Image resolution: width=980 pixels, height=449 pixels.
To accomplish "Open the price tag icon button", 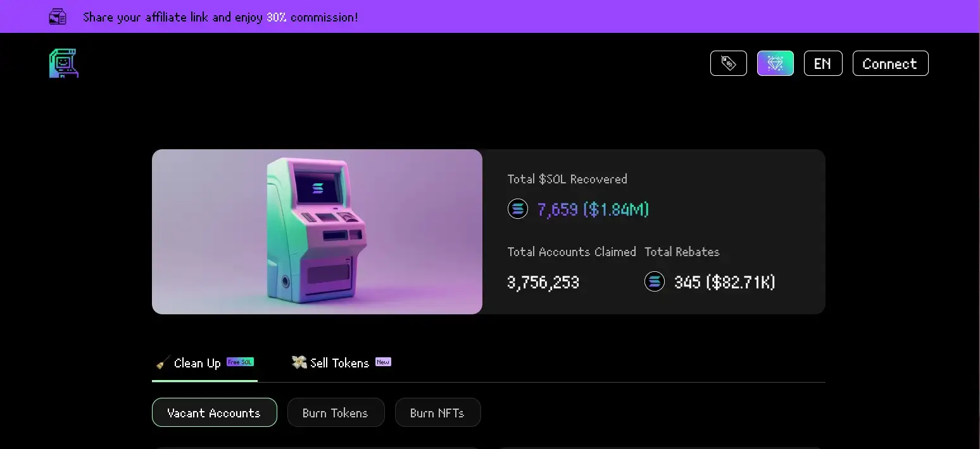I will pos(728,63).
